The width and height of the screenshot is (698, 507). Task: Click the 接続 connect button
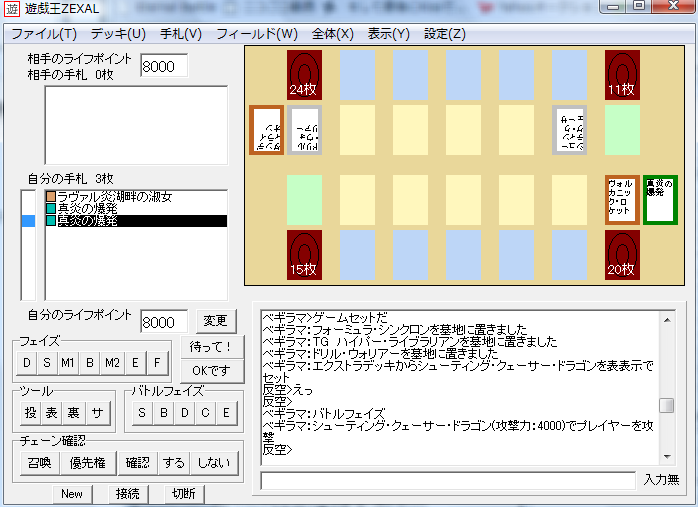click(x=128, y=494)
